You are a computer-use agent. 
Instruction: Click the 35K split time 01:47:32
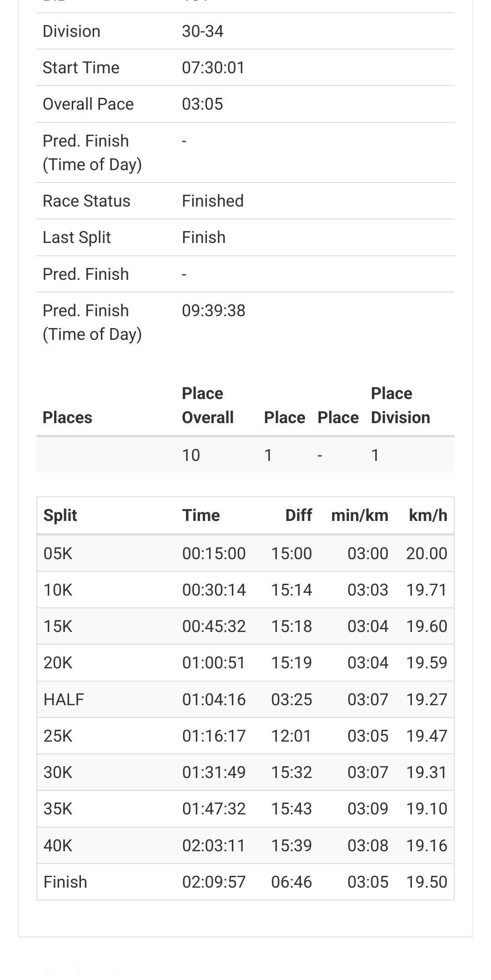(214, 808)
